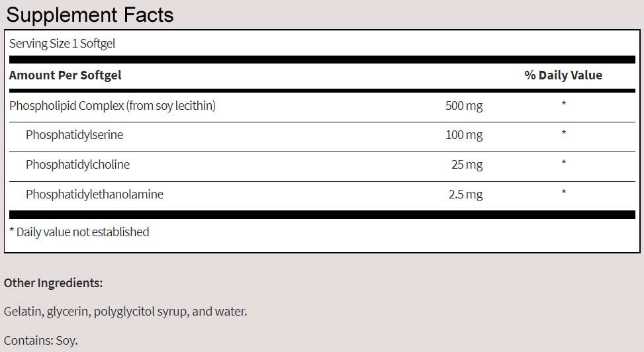Click the Other Ingredients heading
The image size is (644, 352).
53,283
